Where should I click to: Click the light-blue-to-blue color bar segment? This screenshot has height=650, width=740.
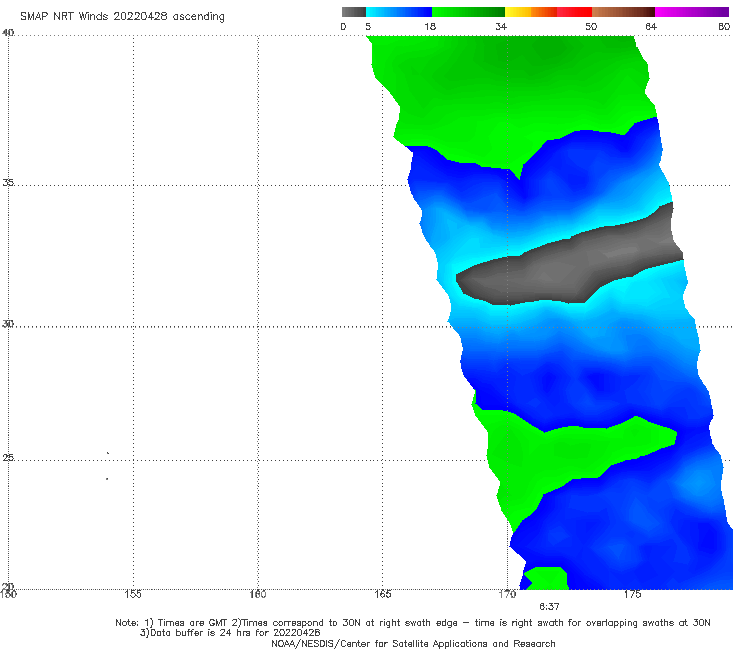point(399,12)
